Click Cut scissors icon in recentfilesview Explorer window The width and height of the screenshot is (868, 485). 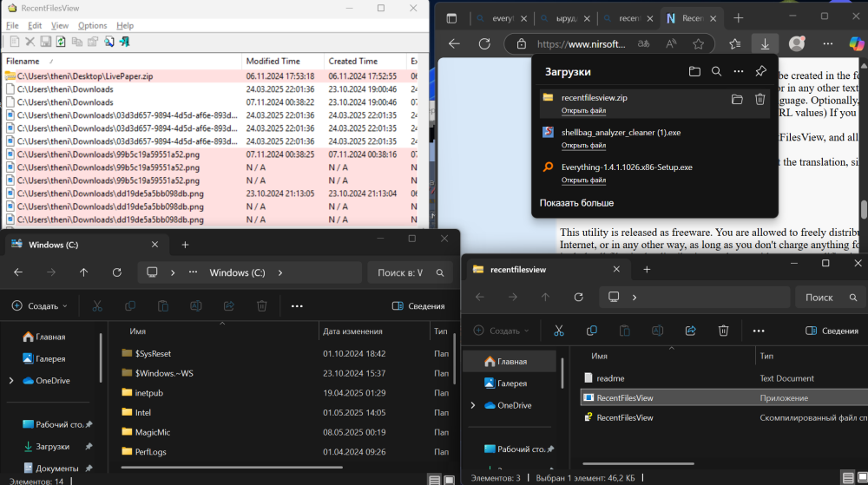[558, 331]
